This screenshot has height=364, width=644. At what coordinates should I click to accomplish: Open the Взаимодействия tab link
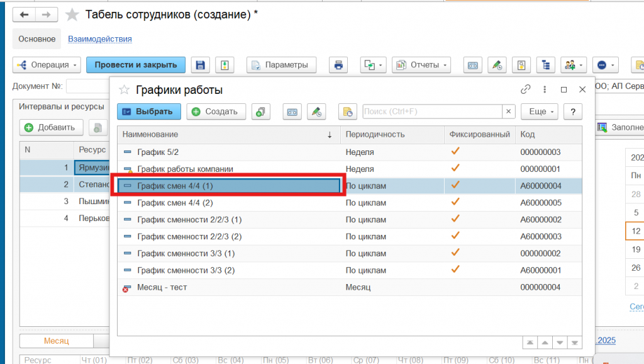[99, 39]
